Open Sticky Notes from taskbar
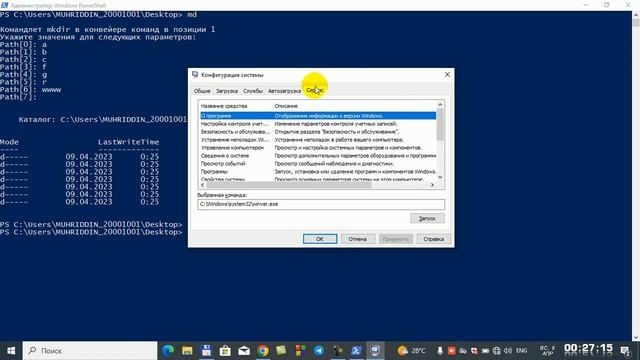The height and width of the screenshot is (360, 640). [281, 351]
